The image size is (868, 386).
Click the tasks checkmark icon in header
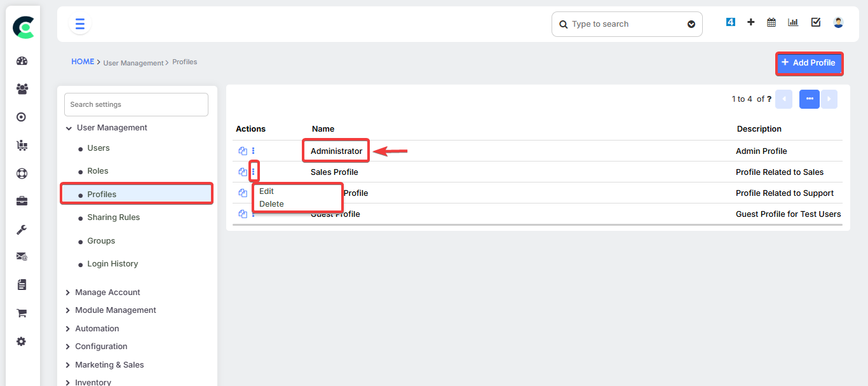[816, 22]
